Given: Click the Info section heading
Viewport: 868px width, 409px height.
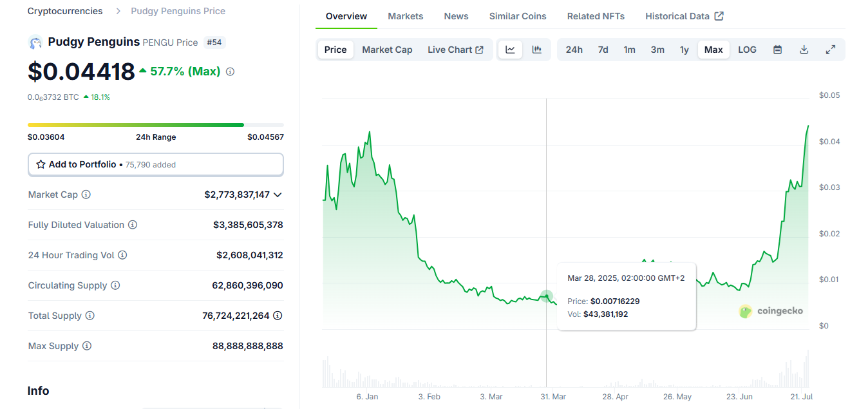Looking at the screenshot, I should (38, 391).
